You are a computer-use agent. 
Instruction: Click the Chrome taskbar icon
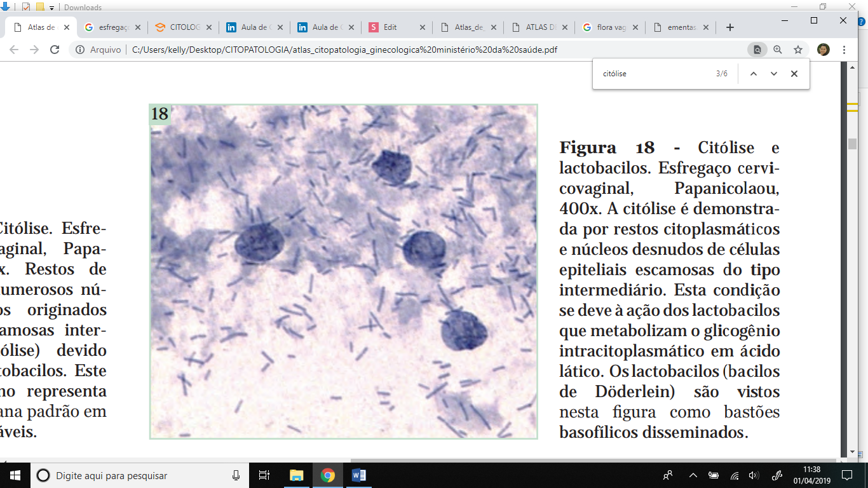pos(327,475)
